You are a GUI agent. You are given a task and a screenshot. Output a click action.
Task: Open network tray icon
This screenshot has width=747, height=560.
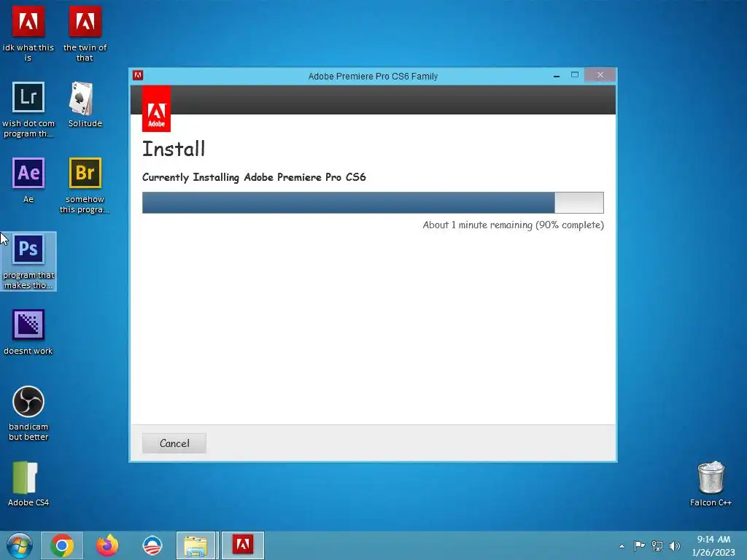pyautogui.click(x=657, y=545)
